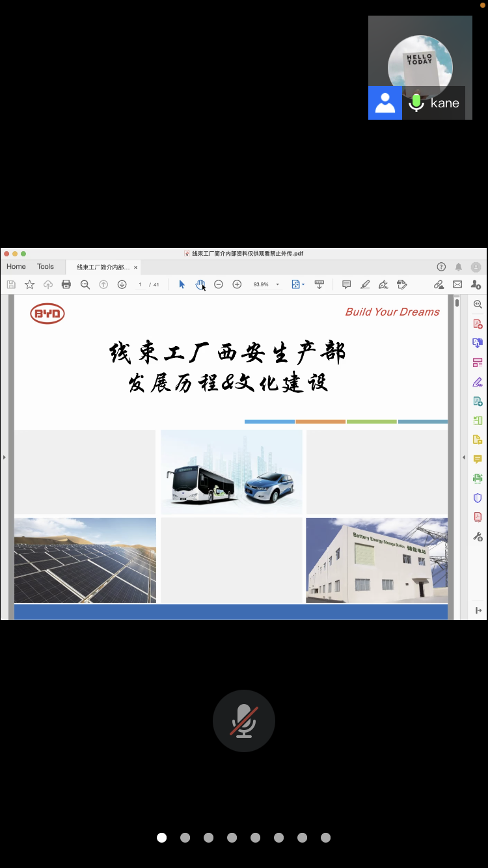
Task: Click the zoom in plus icon
Action: tap(237, 284)
